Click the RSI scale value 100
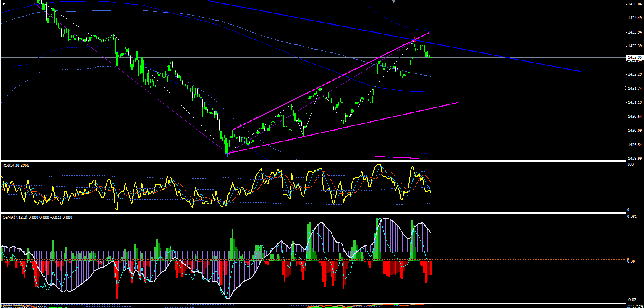This screenshot has height=308, width=644. (630, 164)
